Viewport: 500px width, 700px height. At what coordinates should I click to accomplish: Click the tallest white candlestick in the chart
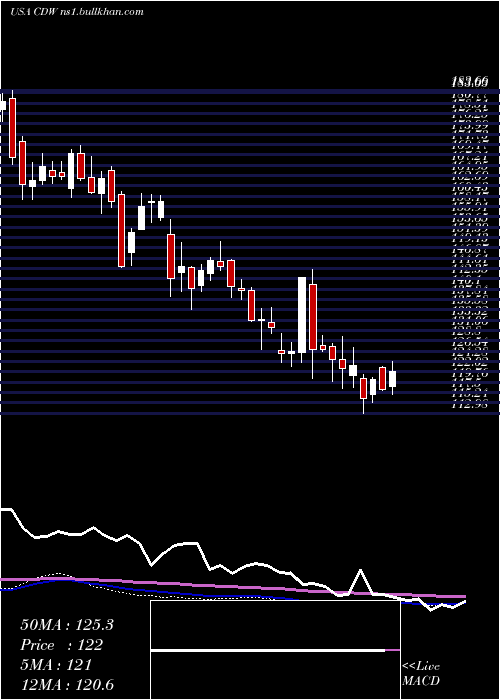pyautogui.click(x=302, y=315)
